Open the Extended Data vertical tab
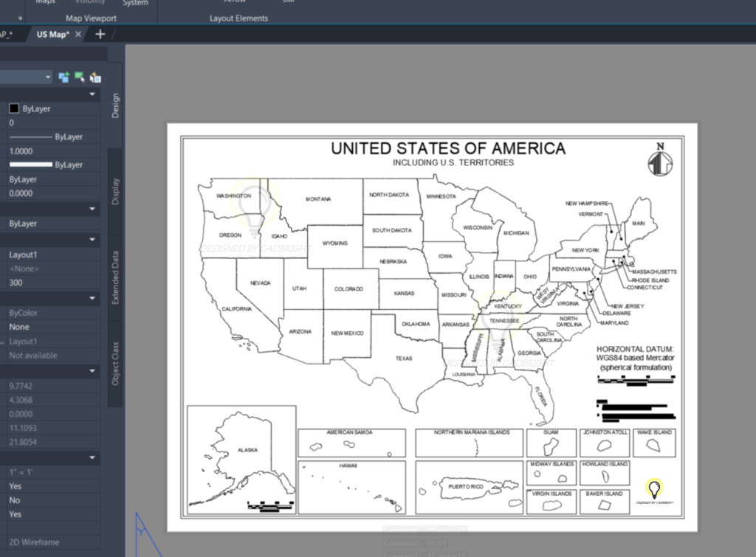This screenshot has height=557, width=756. pyautogui.click(x=115, y=277)
